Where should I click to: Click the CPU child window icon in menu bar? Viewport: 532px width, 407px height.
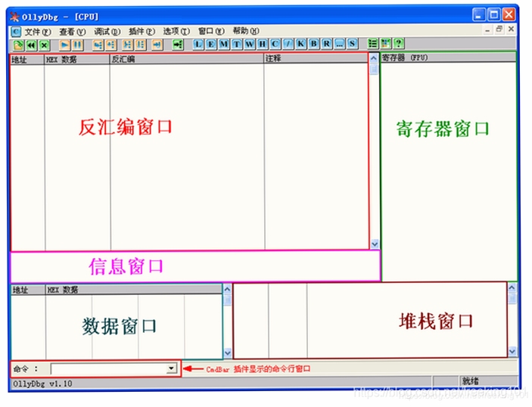tap(16, 32)
